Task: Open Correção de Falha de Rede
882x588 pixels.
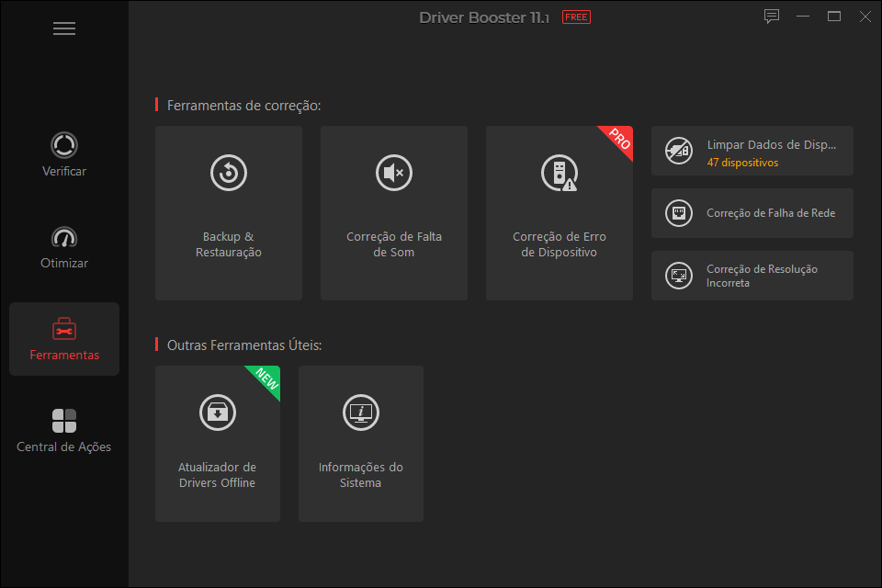Action: [x=770, y=213]
